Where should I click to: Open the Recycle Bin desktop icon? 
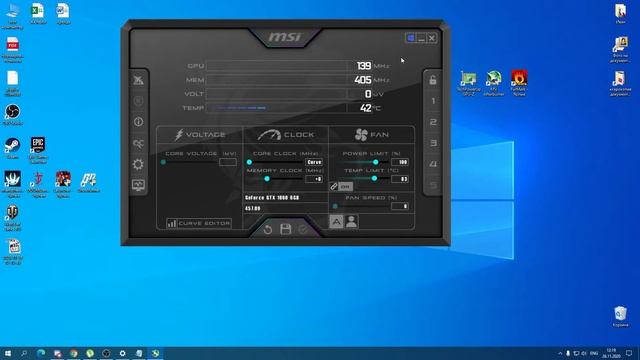(x=620, y=316)
